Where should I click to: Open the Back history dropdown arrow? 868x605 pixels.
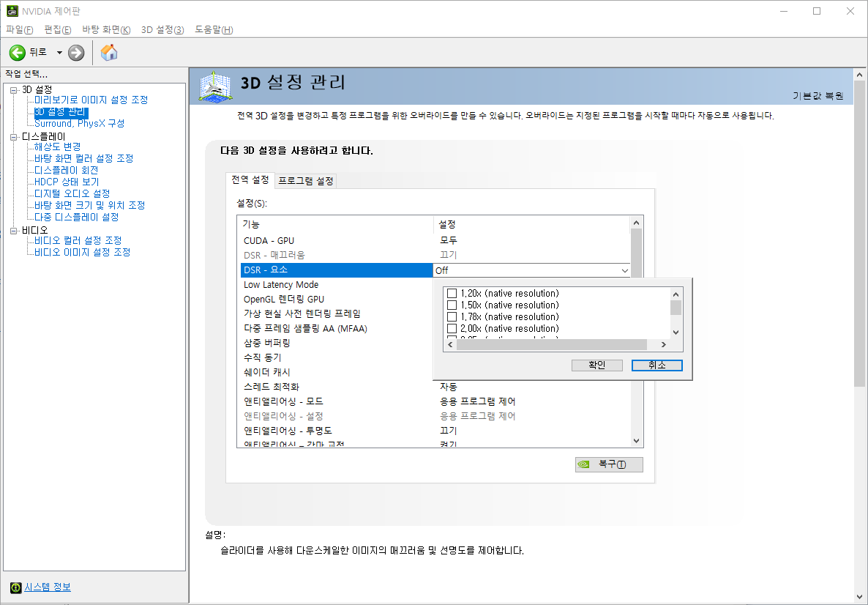(59, 53)
